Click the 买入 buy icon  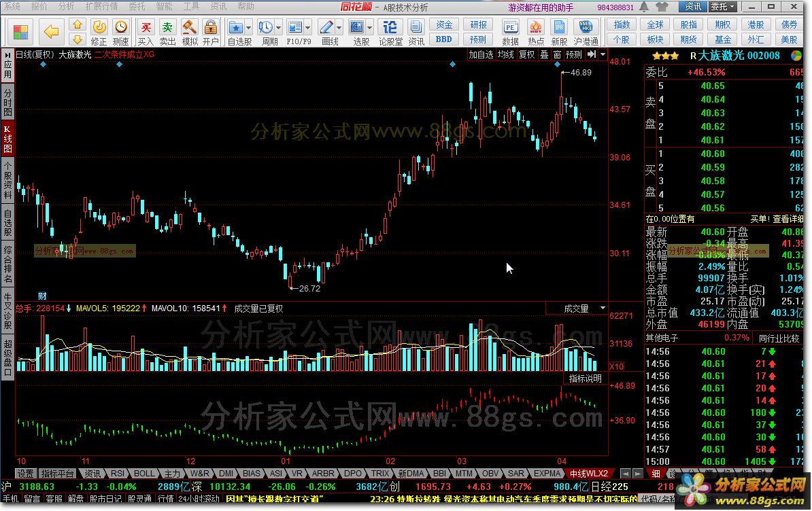coord(146,32)
